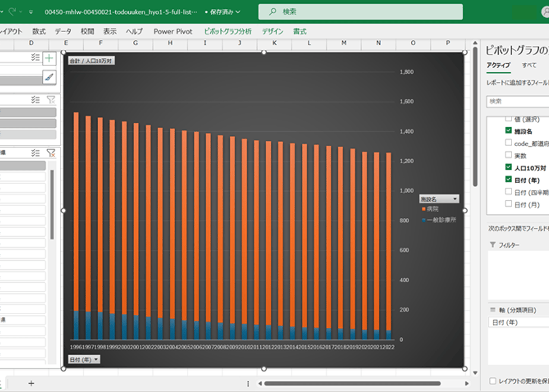549x392 pixels.
Task: Click the blue 一般診療所 legend marker
Action: [424, 220]
